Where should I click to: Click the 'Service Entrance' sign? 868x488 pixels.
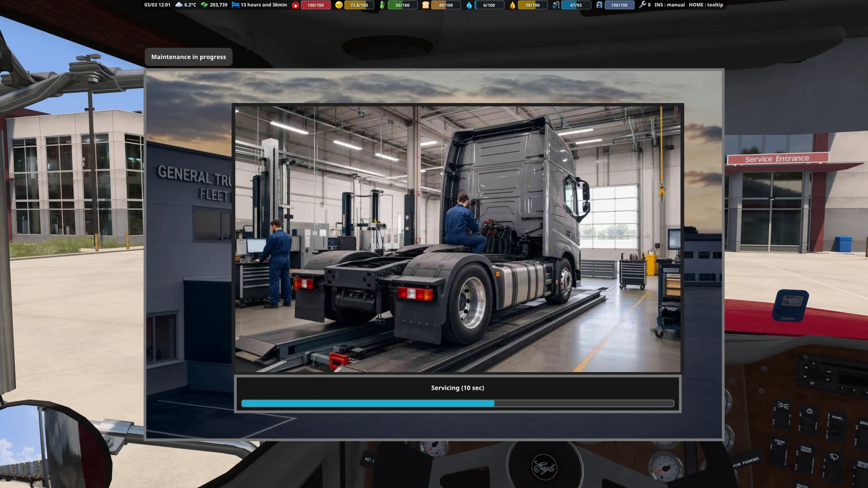pos(777,158)
